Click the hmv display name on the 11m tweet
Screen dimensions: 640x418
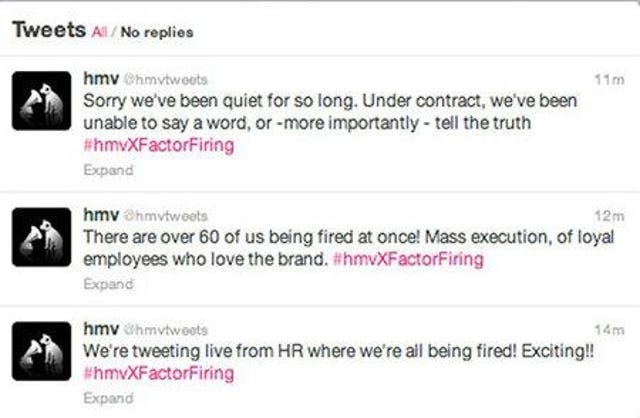101,78
